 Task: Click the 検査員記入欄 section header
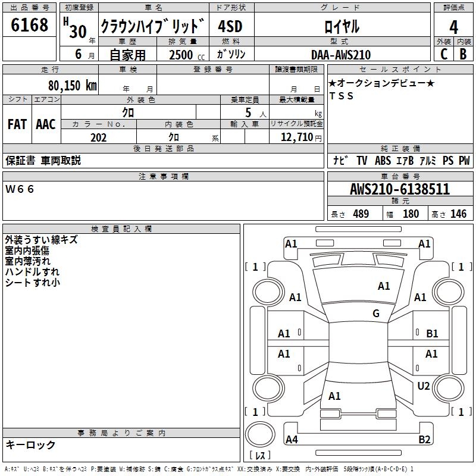tap(121, 229)
